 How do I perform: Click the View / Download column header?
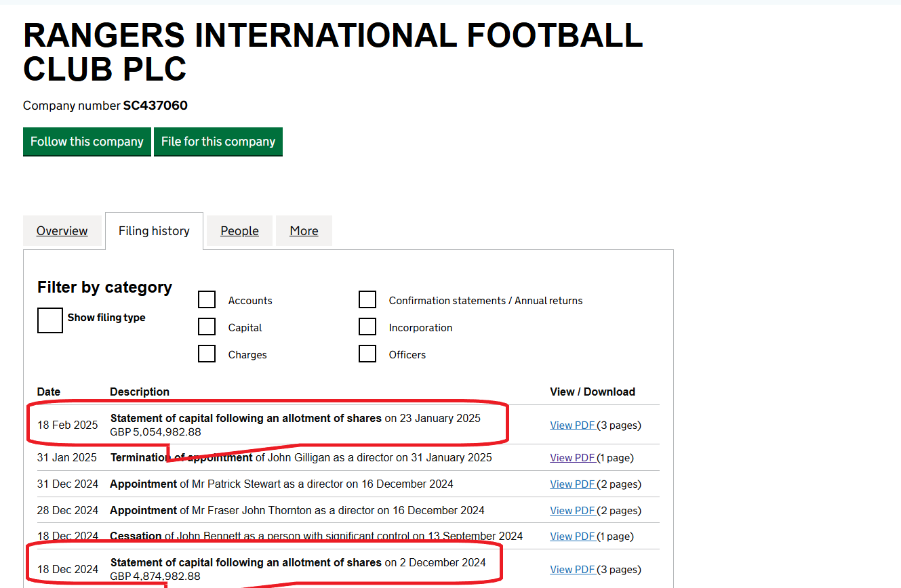(593, 392)
